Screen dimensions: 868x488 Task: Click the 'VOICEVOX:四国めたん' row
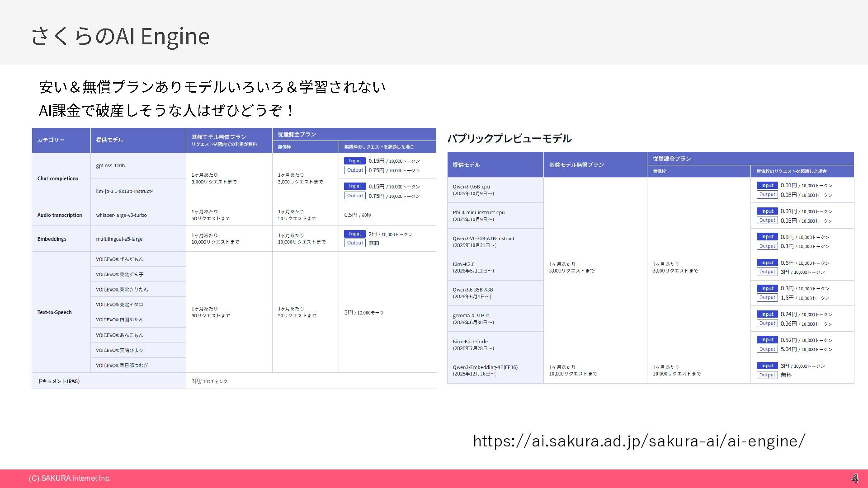pyautogui.click(x=138, y=319)
